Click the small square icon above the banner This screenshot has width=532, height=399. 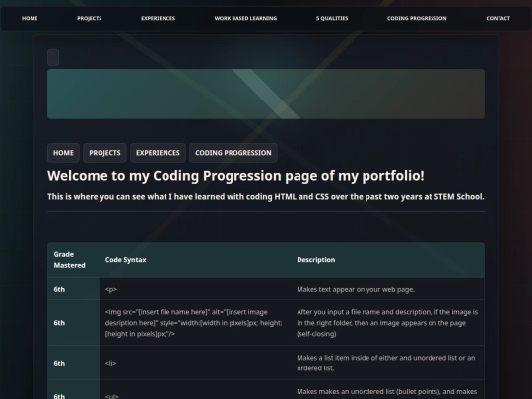53,57
